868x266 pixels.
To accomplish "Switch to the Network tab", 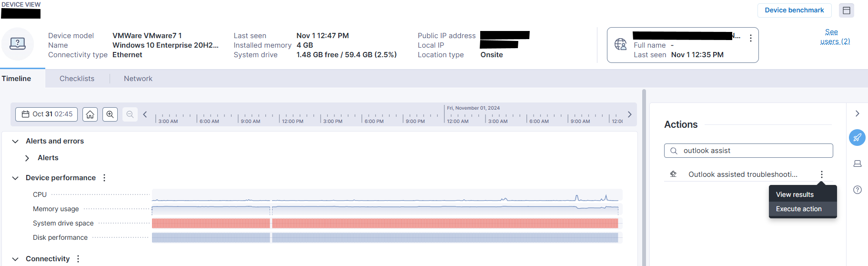I will pyautogui.click(x=138, y=79).
